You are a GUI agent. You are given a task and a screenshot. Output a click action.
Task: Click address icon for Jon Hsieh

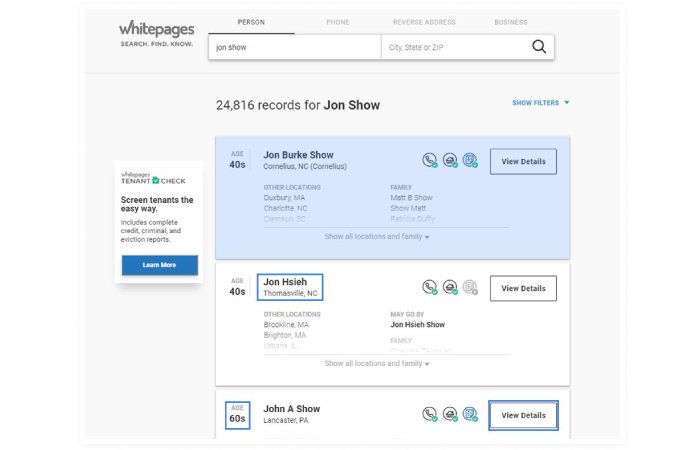tap(450, 287)
